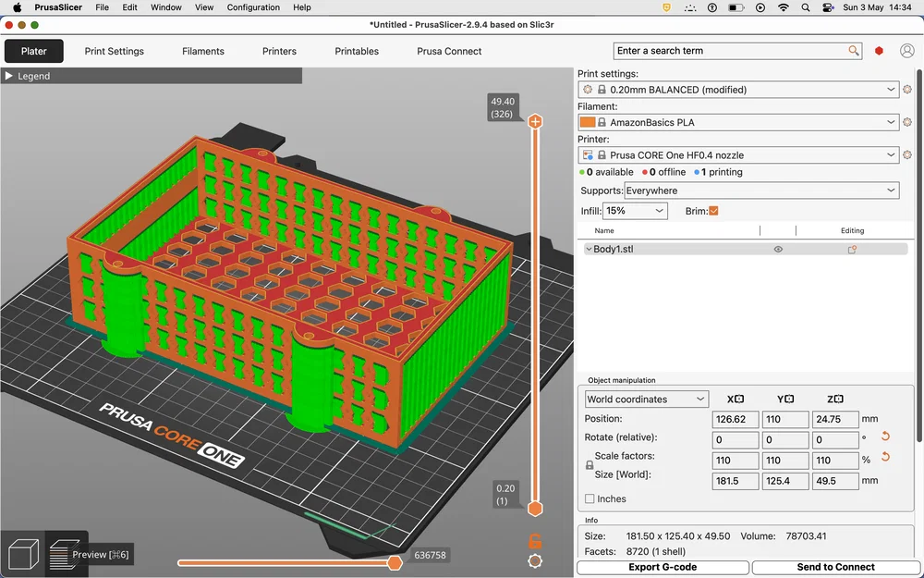Open the View menu
This screenshot has width=924, height=578.
[204, 7]
